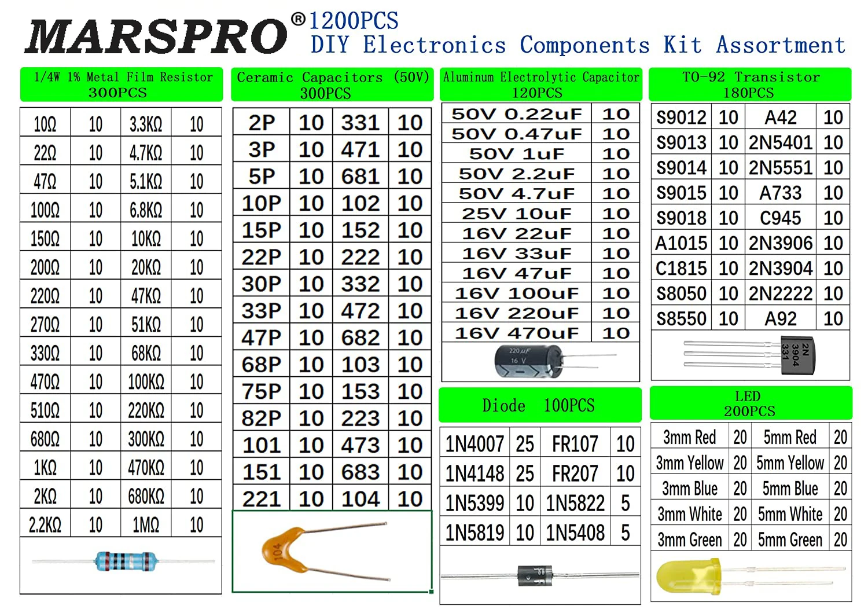
Task: Select the "5mm Yellow" LED cell
Action: [x=790, y=462]
